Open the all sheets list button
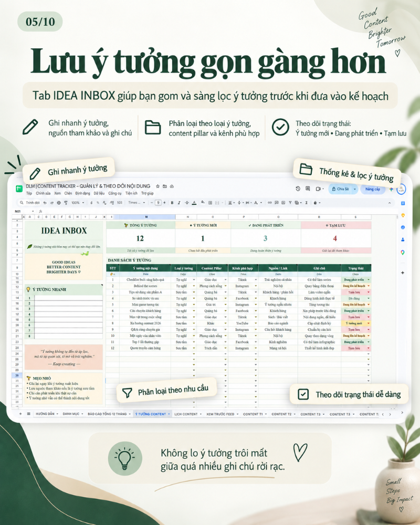This screenshot has width=420, height=525. point(29,414)
